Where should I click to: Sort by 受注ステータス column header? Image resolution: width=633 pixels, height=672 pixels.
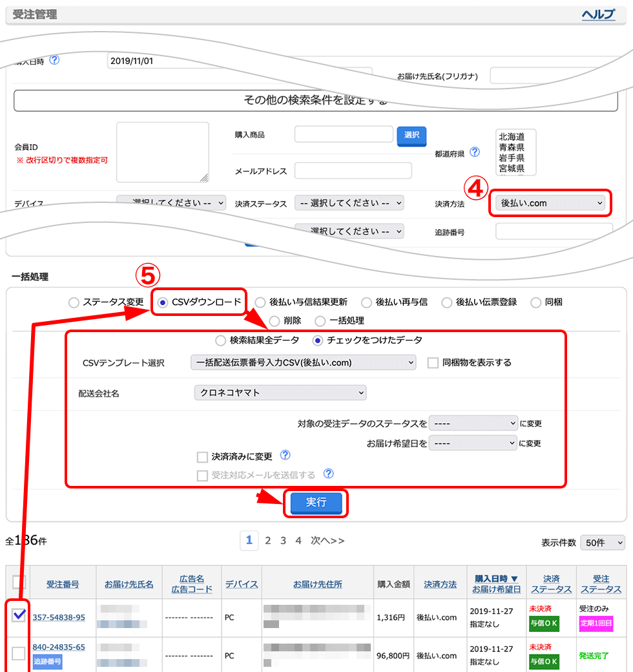pyautogui.click(x=601, y=584)
